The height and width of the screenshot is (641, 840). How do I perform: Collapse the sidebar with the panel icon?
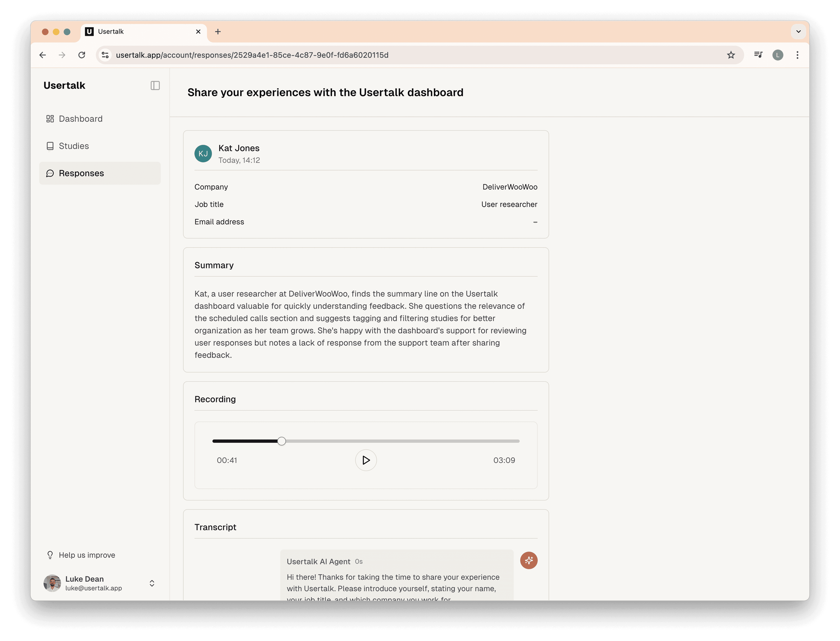point(155,86)
